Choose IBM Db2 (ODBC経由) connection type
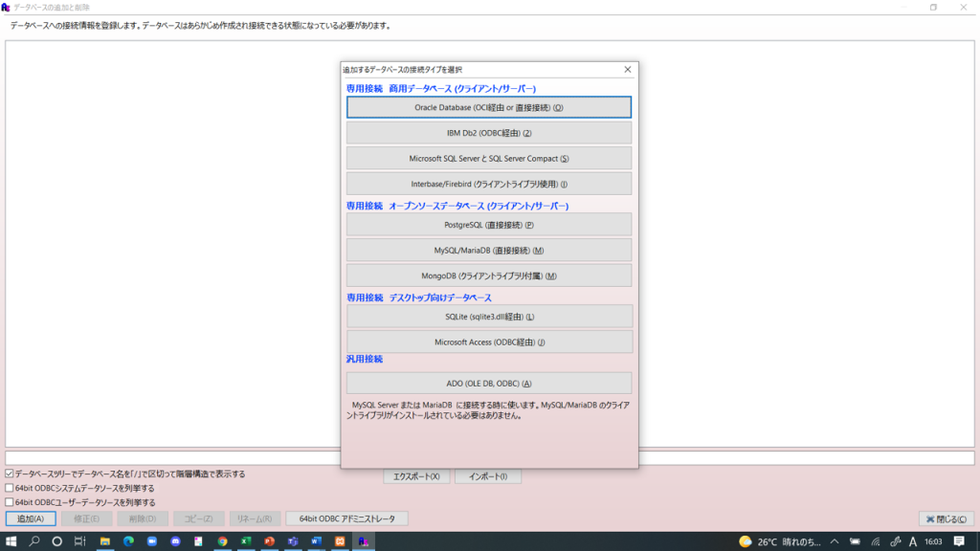Image resolution: width=980 pixels, height=551 pixels. click(489, 132)
